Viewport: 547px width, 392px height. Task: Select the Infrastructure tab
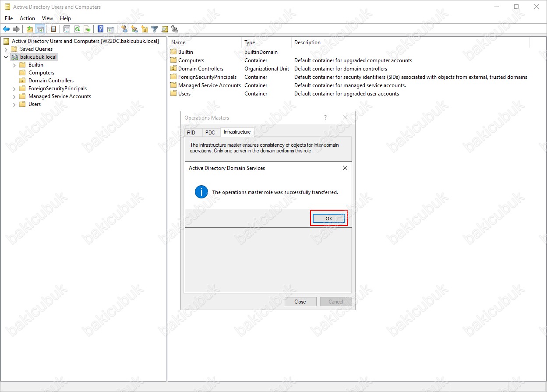(x=237, y=132)
